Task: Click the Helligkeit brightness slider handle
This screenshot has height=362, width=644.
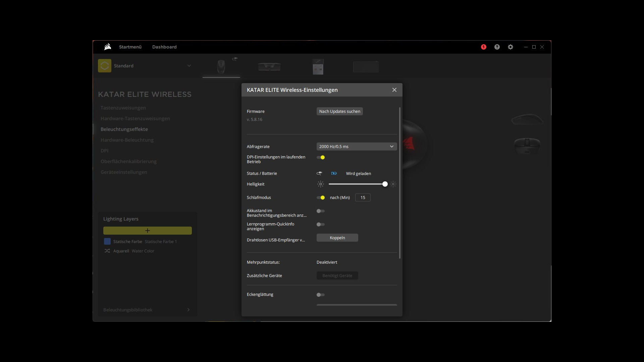Action: pos(385,184)
